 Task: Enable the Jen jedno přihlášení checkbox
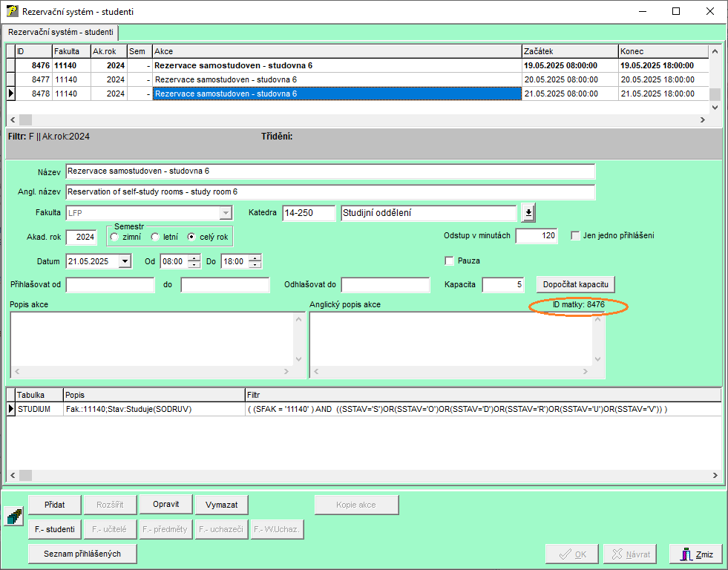pyautogui.click(x=575, y=236)
